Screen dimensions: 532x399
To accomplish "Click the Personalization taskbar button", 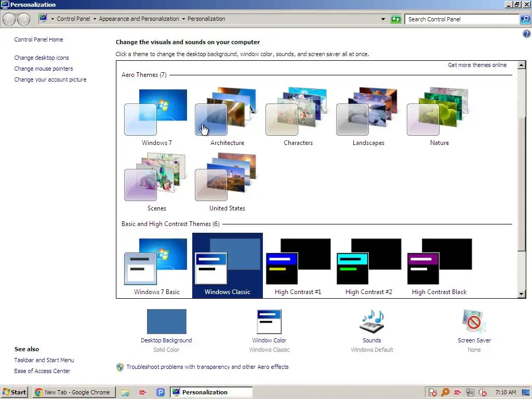I will tap(211, 392).
